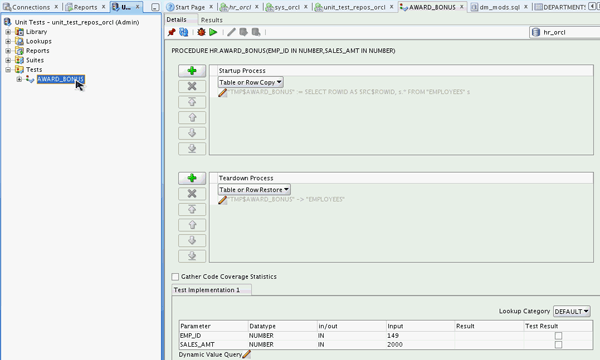Open the dm_mods.sql tab
This screenshot has width=600, height=360.
pyautogui.click(x=499, y=7)
